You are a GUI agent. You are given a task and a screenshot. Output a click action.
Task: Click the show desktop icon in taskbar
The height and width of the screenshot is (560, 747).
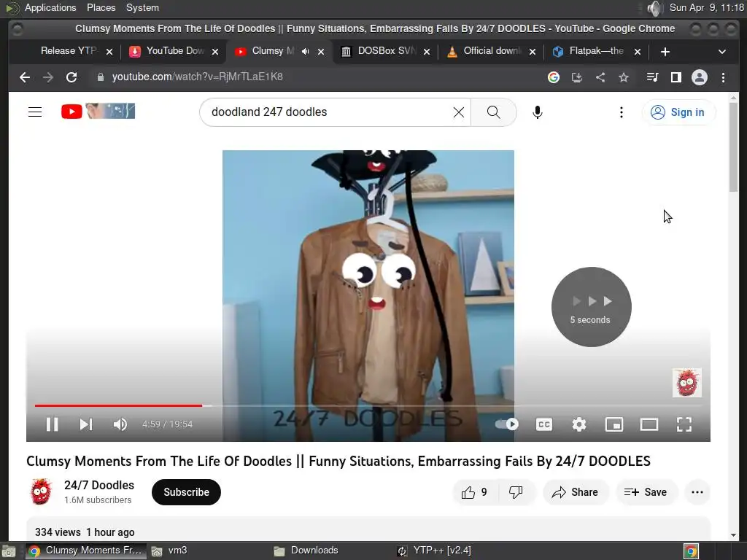click(8, 551)
